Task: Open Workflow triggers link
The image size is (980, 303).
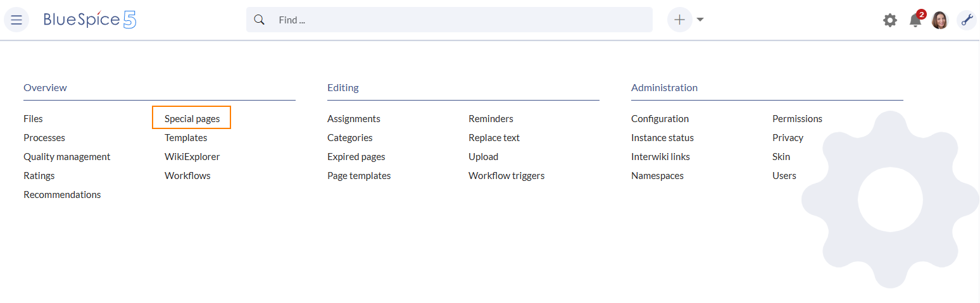Action: coord(506,175)
